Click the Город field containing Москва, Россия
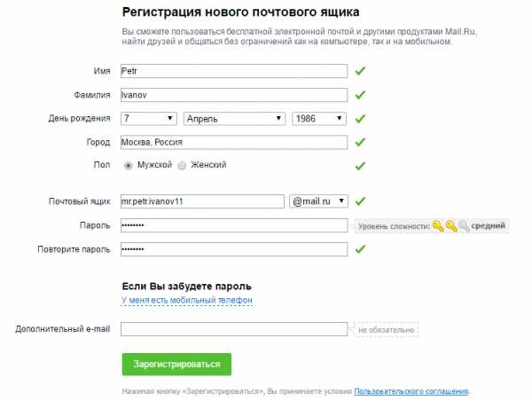This screenshot has height=401, width=532. click(x=233, y=142)
